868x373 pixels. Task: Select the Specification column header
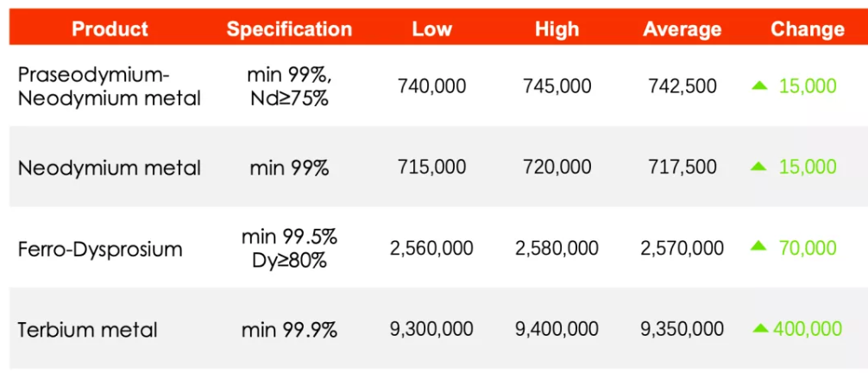tap(289, 29)
